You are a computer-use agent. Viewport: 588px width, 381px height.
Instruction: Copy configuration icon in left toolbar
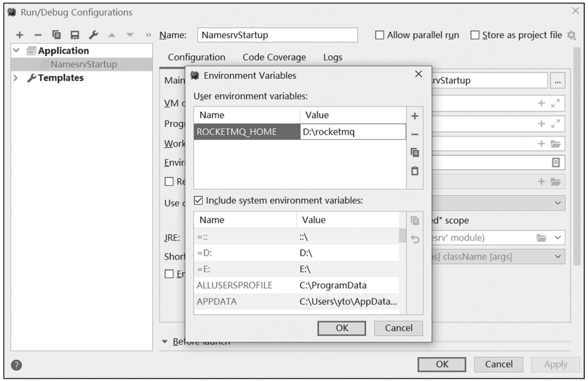point(56,35)
